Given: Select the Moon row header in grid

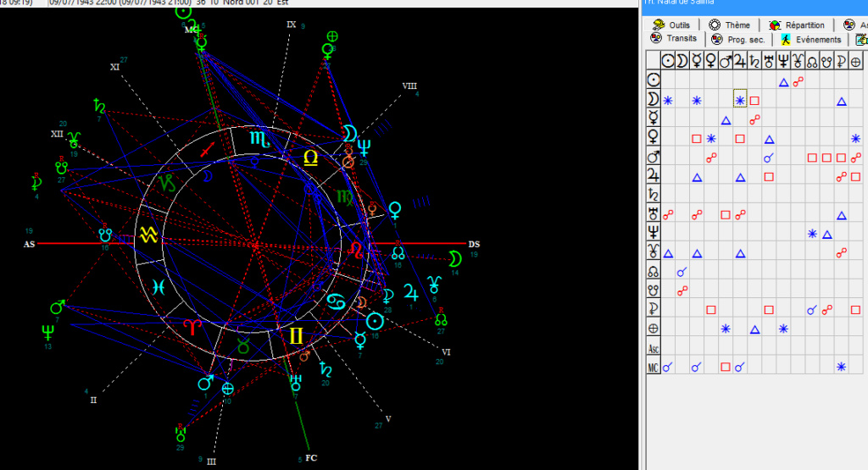Looking at the screenshot, I should [654, 99].
